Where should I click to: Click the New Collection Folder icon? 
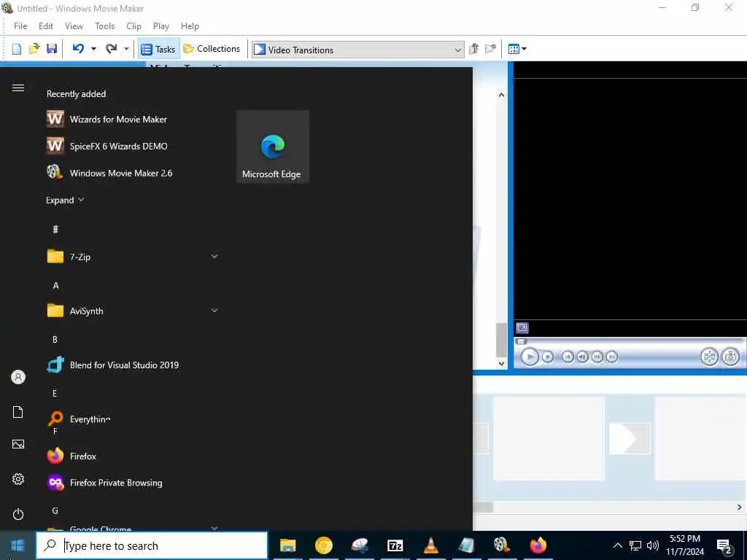pyautogui.click(x=490, y=49)
